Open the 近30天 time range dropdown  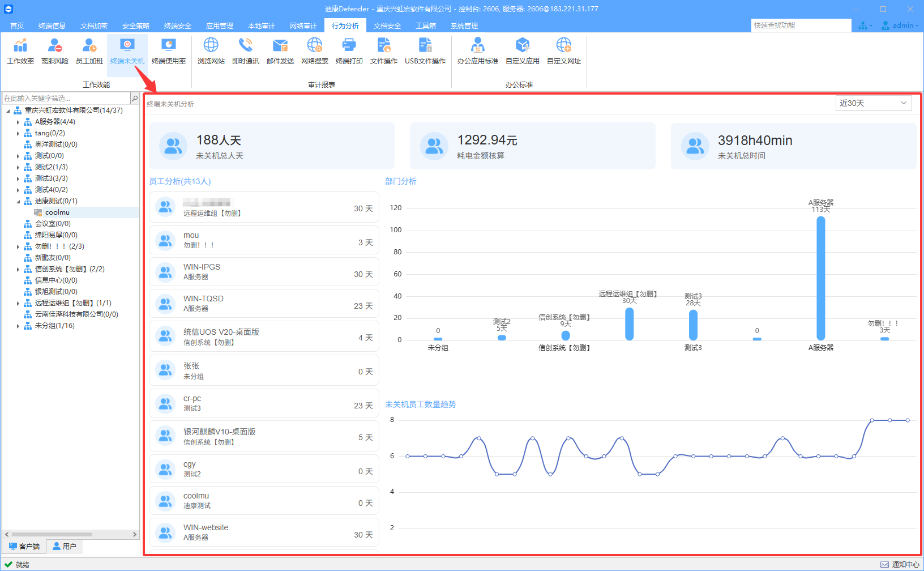[x=874, y=103]
